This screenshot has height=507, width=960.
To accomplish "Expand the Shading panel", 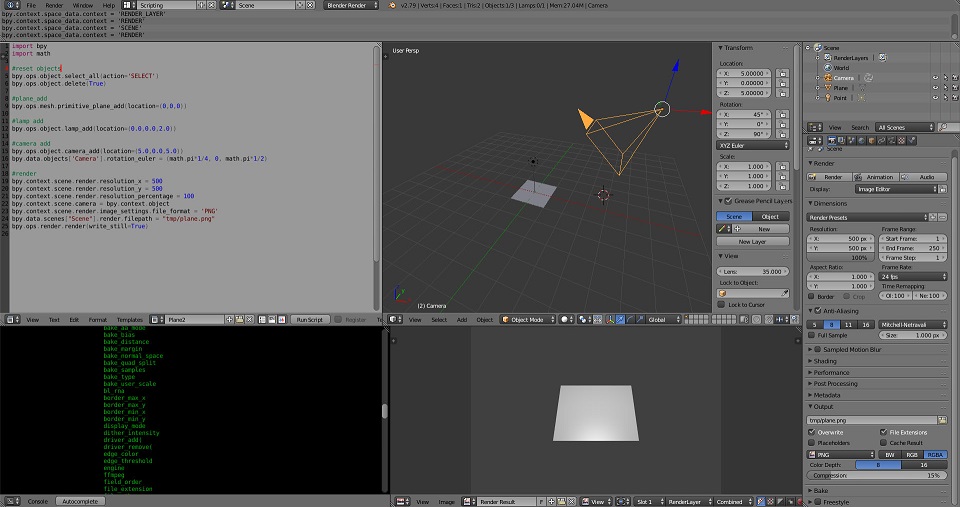I will (x=824, y=361).
